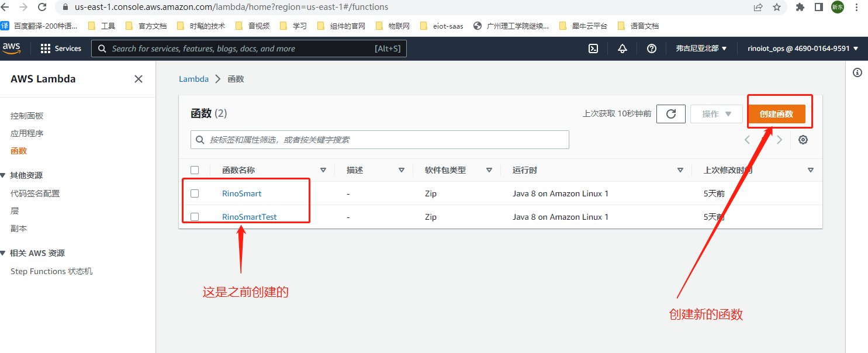Screen dimensions: 868x353
Task: Click the site lock icon in address bar
Action: tap(65, 7)
